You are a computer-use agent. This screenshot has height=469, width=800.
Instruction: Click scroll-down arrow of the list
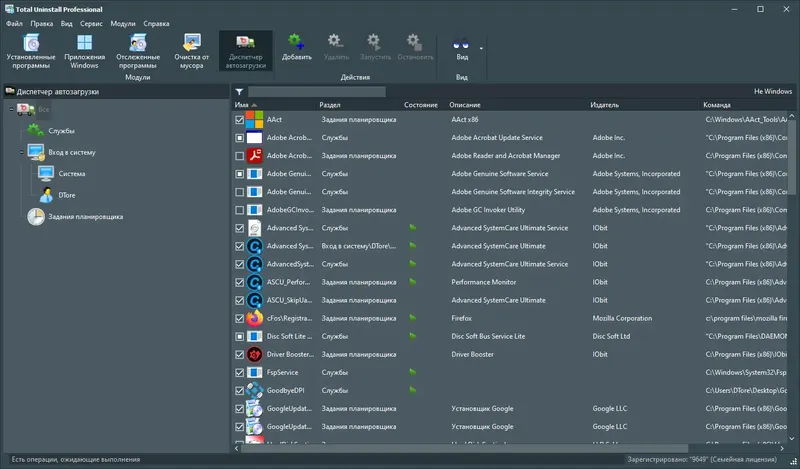[792, 438]
